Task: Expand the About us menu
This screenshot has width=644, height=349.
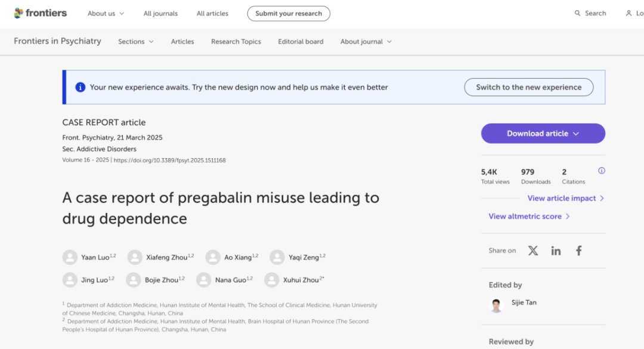Action: coord(106,13)
